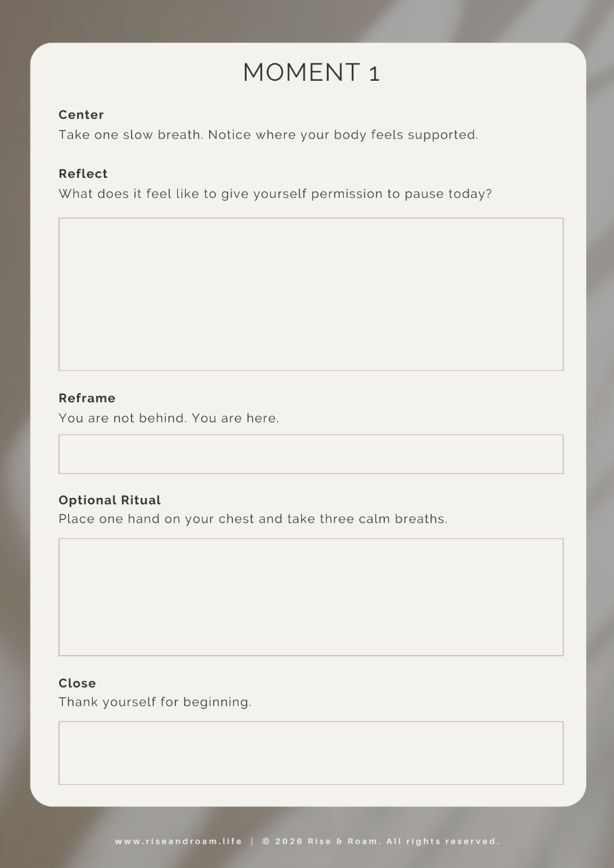Open the www.riseandroam.life footer link
This screenshot has width=614, height=868.
(179, 841)
